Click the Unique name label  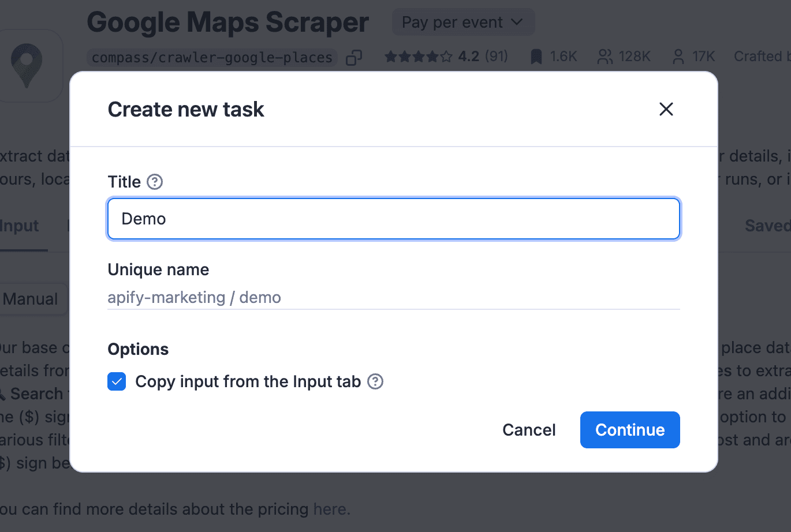coord(158,269)
